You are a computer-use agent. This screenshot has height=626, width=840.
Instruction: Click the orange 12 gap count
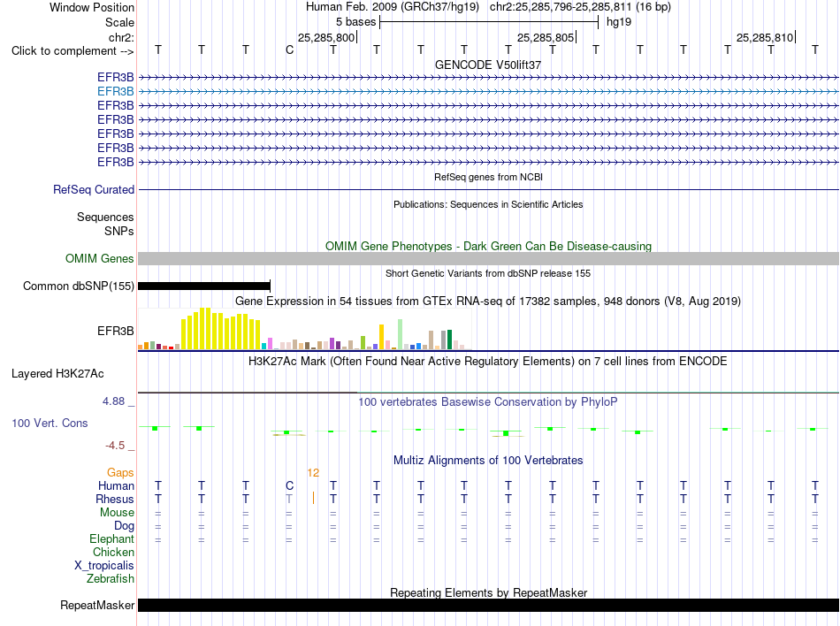tap(313, 473)
